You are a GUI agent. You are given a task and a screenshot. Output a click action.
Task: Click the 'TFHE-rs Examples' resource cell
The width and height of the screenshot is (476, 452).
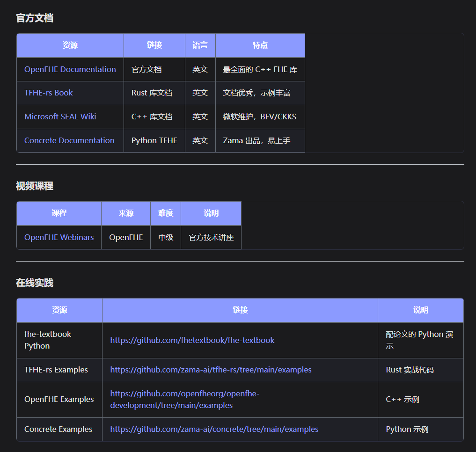click(59, 370)
